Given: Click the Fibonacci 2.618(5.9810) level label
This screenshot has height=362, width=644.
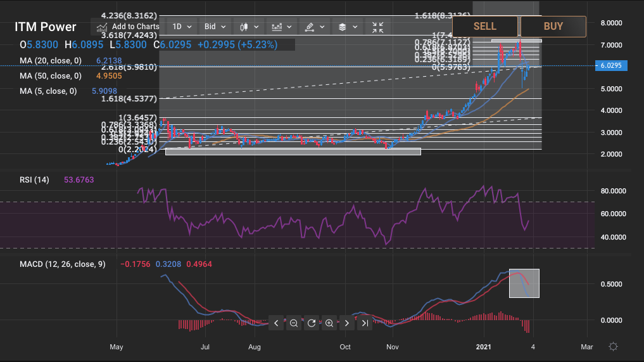Looking at the screenshot, I should pos(129,67).
